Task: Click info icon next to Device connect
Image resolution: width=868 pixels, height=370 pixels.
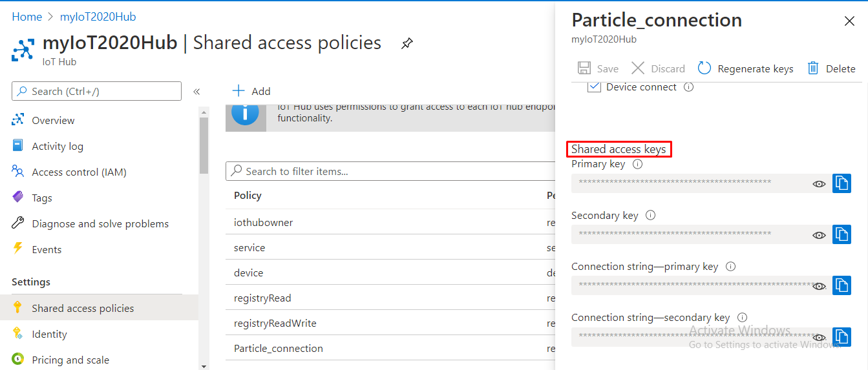Action: point(689,87)
